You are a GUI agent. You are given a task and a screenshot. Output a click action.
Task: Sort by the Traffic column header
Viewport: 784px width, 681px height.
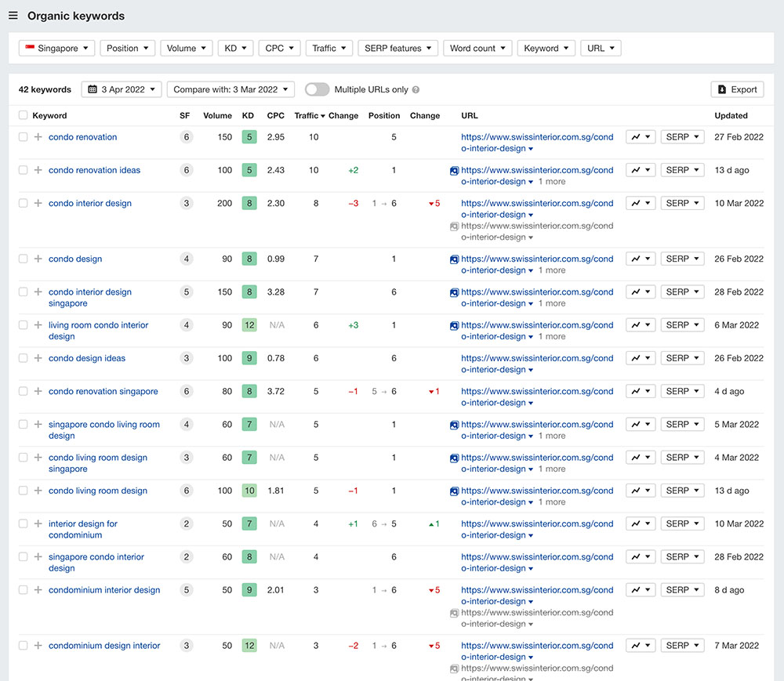pos(308,115)
